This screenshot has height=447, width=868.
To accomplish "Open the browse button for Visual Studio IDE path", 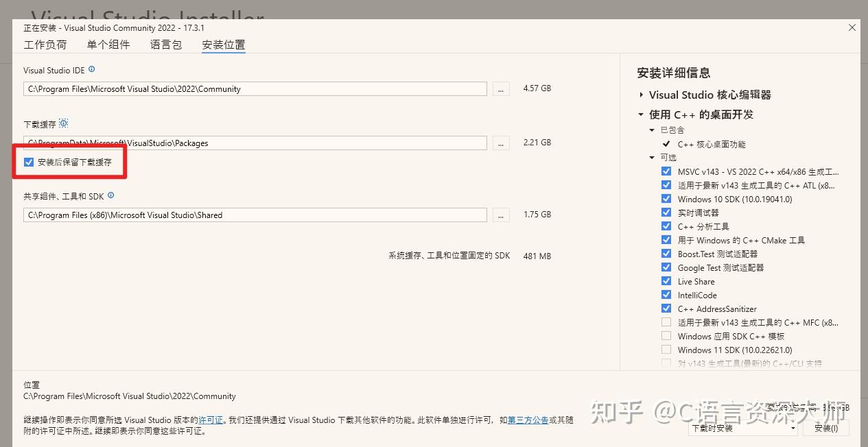I will click(x=500, y=88).
